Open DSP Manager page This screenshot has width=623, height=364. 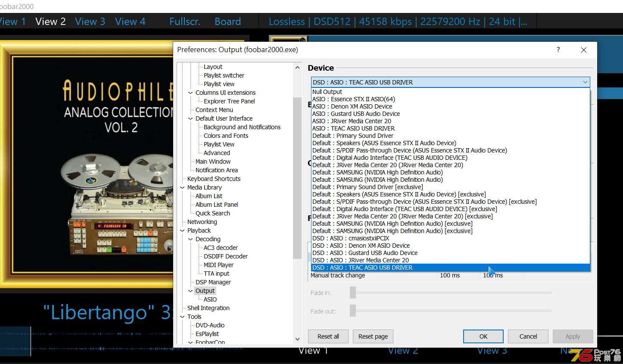213,282
